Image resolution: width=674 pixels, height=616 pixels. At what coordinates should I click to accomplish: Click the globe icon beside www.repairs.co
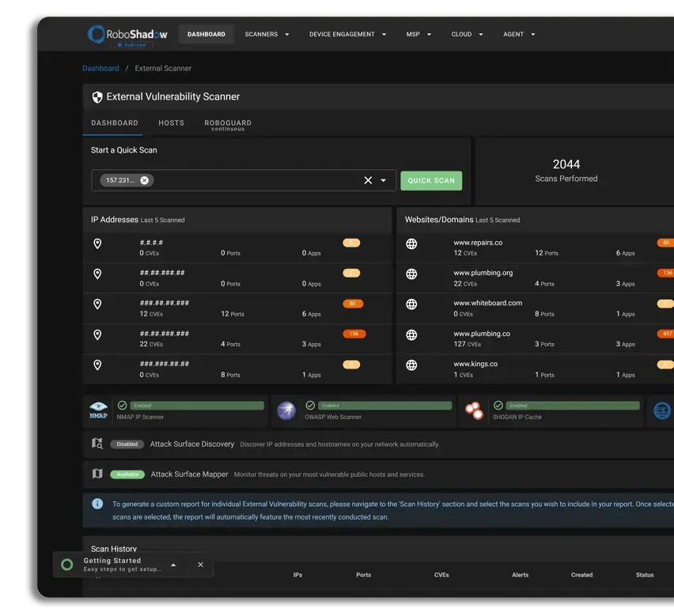[x=411, y=244]
